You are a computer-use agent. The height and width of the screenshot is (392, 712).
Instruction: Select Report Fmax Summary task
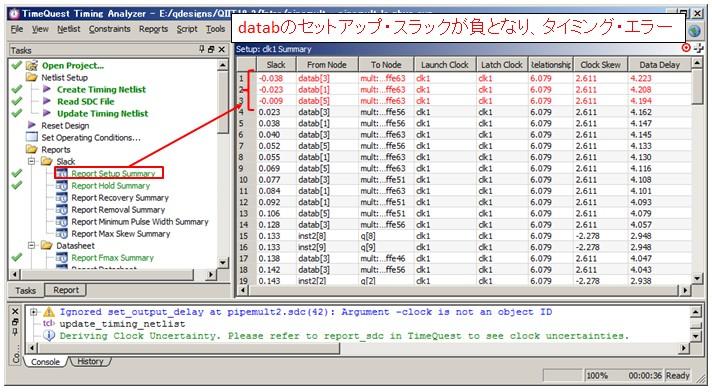click(x=112, y=258)
